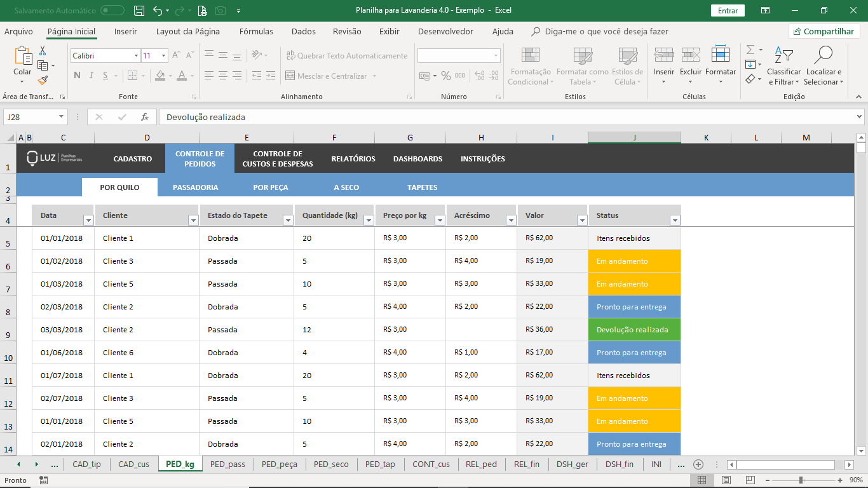Viewport: 868px width, 488px height.
Task: Open the Formatar cells menu
Action: [x=721, y=65]
